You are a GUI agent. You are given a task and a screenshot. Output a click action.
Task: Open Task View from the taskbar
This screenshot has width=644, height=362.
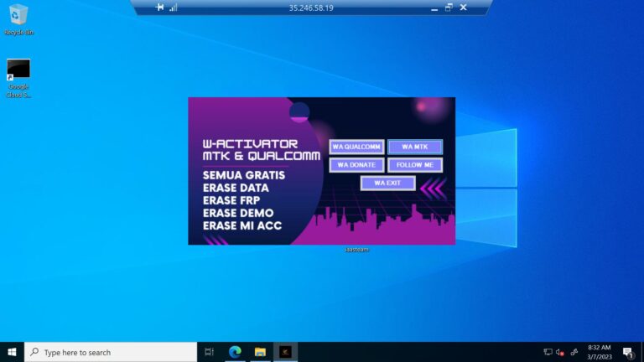[x=210, y=352]
